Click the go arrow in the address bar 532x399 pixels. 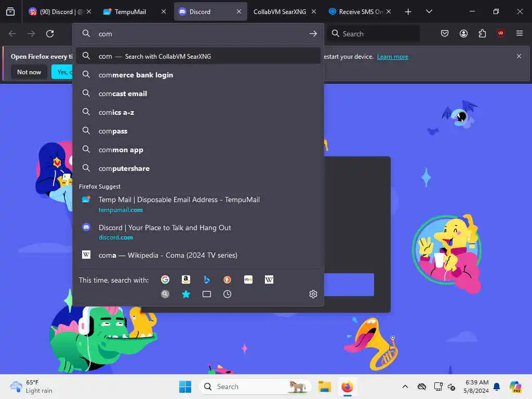(x=313, y=34)
